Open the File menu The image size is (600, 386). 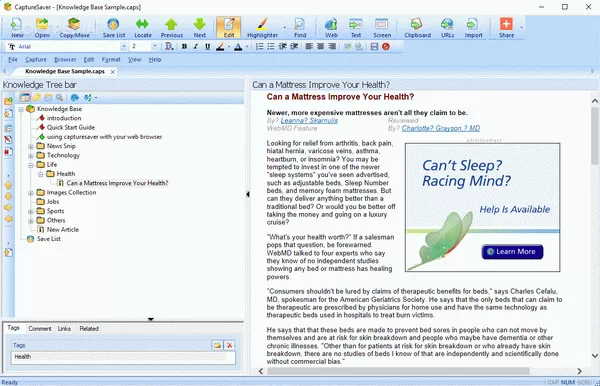pyautogui.click(x=13, y=60)
